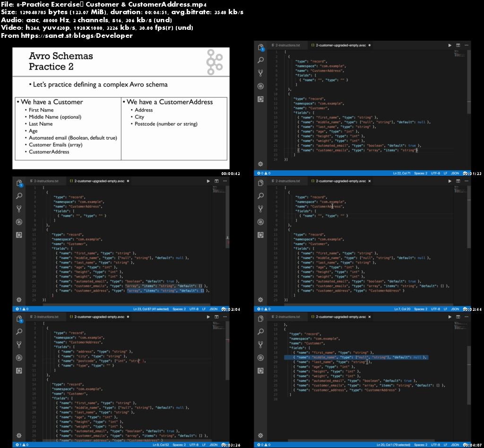This screenshot has width=484, height=448.
Task: Click settings gear in the 00:04:07 frame
Action: (x=261, y=435)
